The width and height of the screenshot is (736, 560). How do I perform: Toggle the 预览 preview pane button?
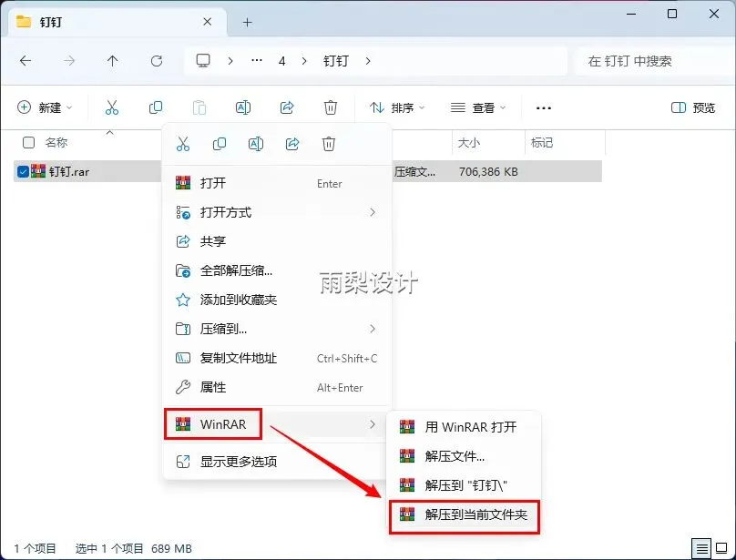point(693,107)
